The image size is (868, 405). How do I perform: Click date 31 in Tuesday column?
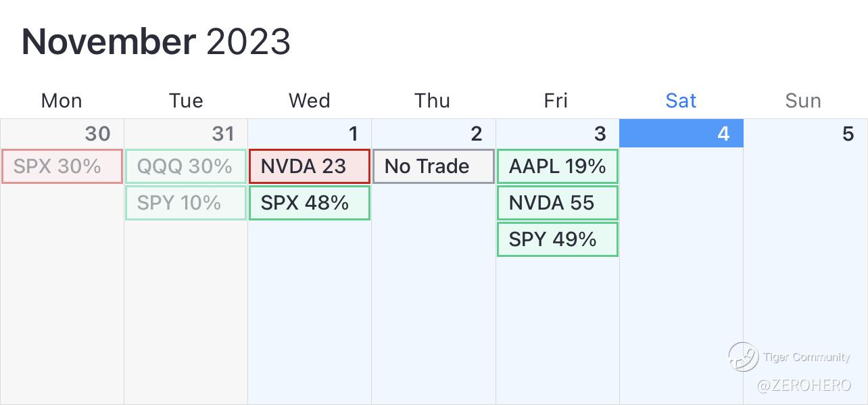(222, 134)
